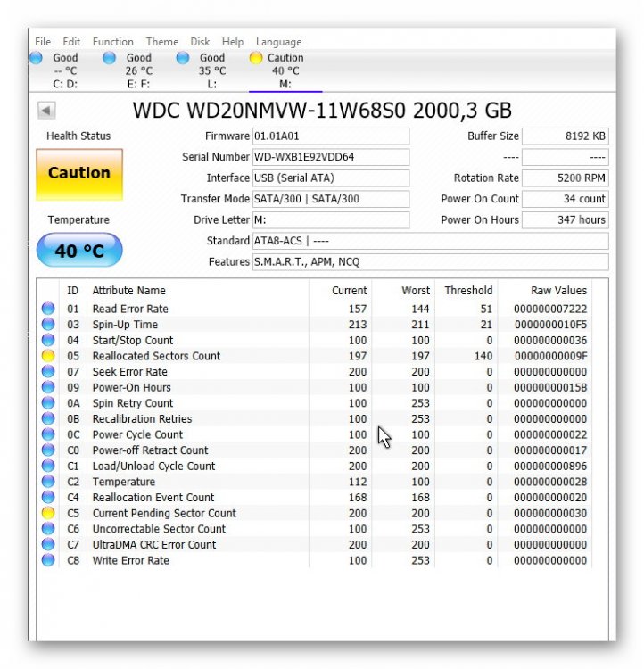The height and width of the screenshot is (669, 644).
Task: Click the Drive Letter field M:
Action: pos(331,219)
